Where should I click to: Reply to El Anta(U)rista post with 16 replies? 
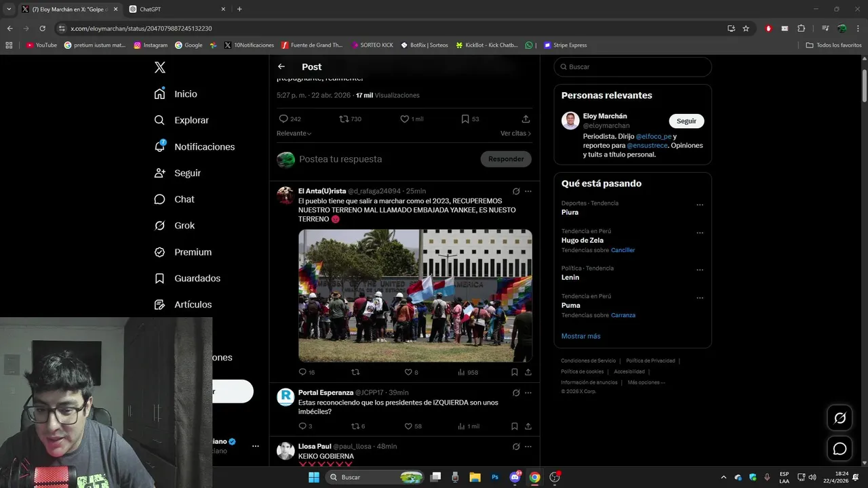tap(302, 372)
